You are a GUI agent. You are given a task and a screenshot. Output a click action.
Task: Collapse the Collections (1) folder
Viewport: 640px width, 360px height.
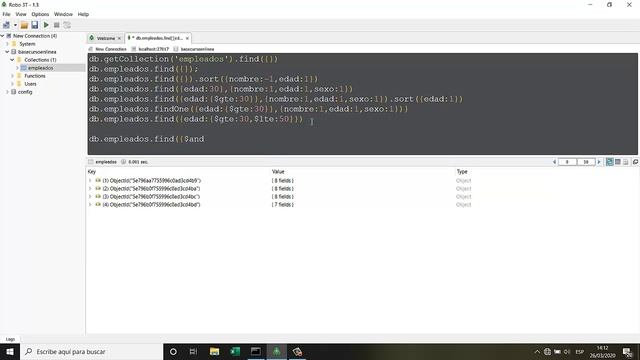click(x=12, y=60)
